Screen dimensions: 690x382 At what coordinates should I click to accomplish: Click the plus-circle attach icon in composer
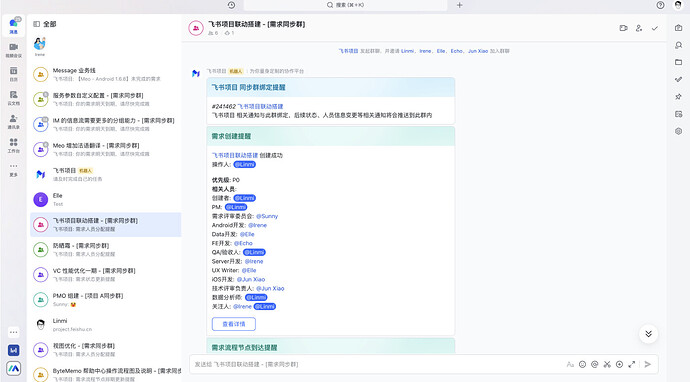pyautogui.click(x=620, y=364)
